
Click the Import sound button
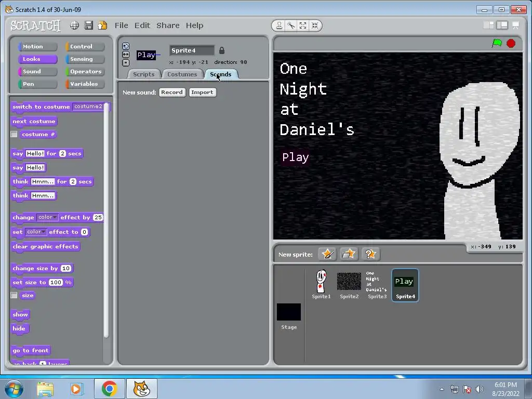(x=202, y=92)
